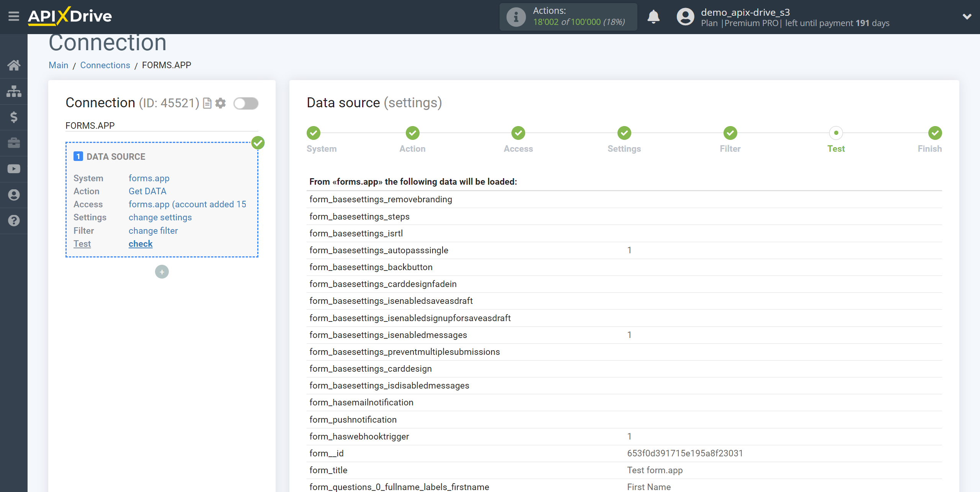Go to the Filter step

[730, 133]
